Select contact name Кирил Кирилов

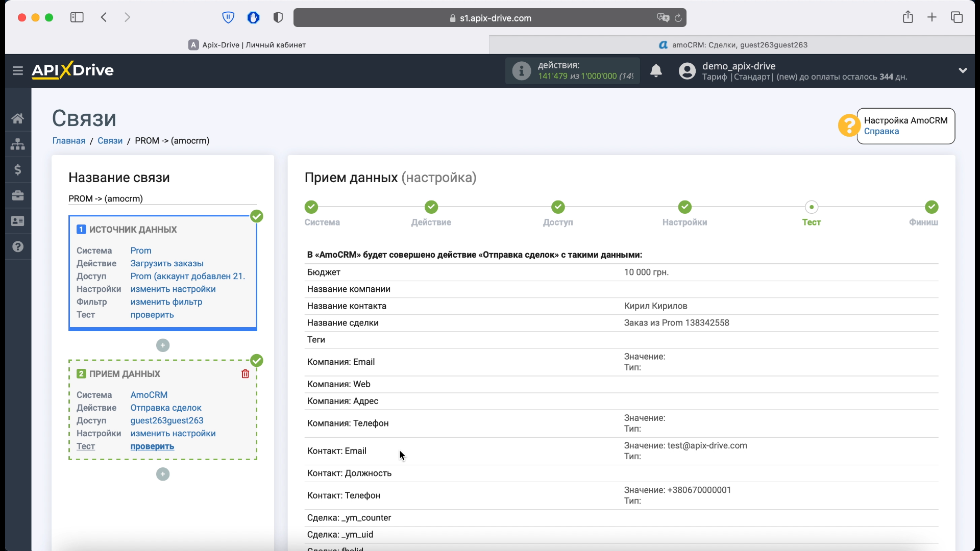point(655,306)
